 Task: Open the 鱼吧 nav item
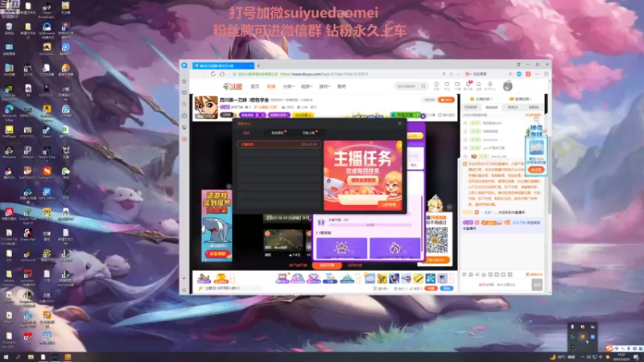[341, 87]
